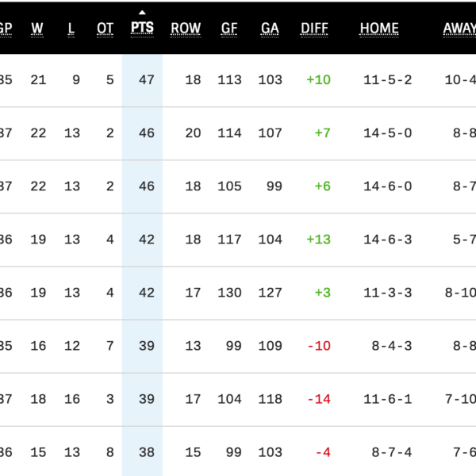Click the sort arrow above PTS
The height and width of the screenshot is (476, 476).
(x=142, y=12)
